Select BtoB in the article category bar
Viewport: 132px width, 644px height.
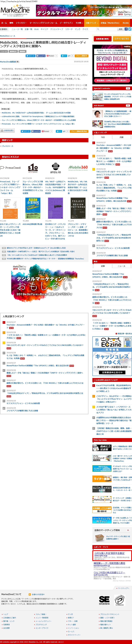[36, 29]
